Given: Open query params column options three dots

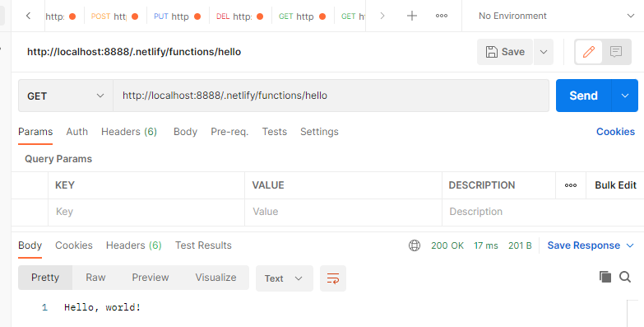Looking at the screenshot, I should pyautogui.click(x=571, y=185).
